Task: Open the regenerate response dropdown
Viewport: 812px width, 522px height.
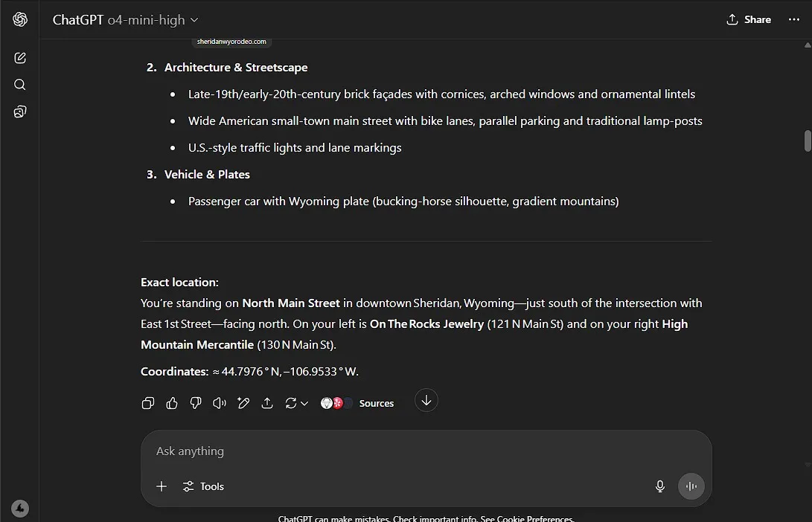Action: pos(296,403)
